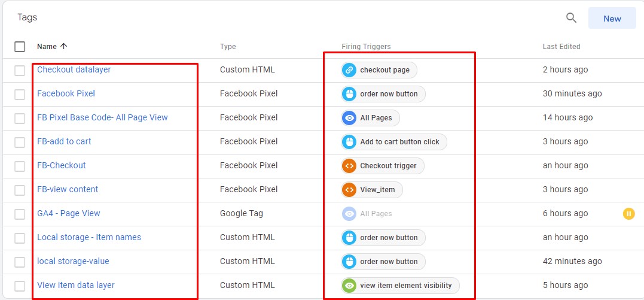644x300 pixels.
Task: Click the code icon of View_item trigger
Action: [349, 190]
